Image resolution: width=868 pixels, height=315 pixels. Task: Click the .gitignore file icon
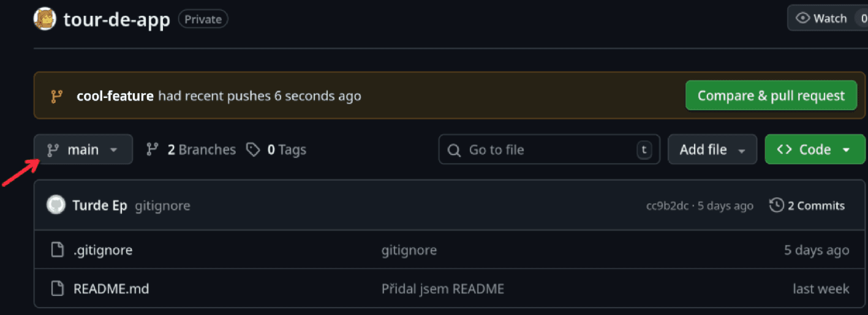tap(57, 250)
